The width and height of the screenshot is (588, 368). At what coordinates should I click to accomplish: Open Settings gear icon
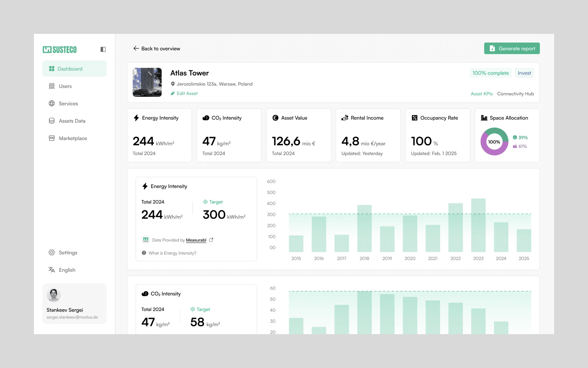[52, 253]
